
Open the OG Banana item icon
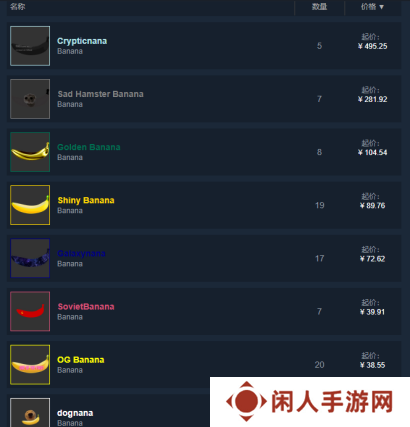click(30, 365)
